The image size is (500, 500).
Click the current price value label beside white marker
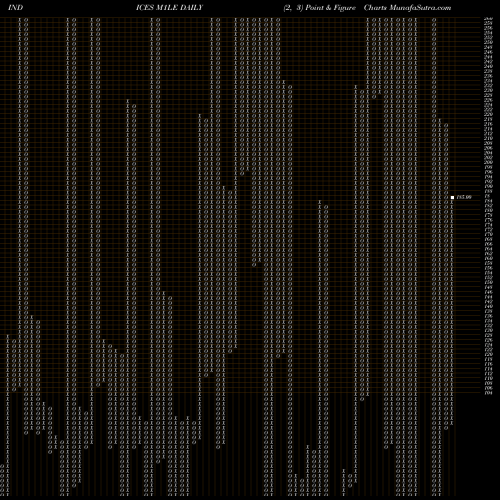[464, 197]
